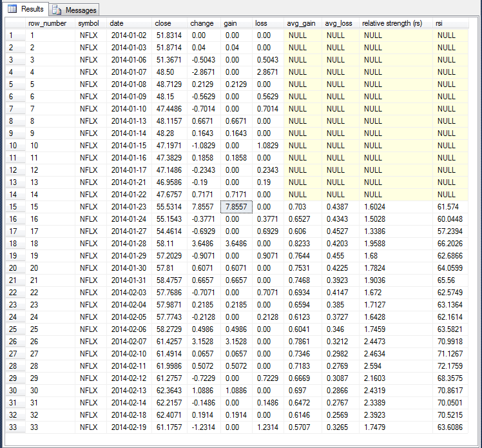Click rsi value 72.1759

450,366
